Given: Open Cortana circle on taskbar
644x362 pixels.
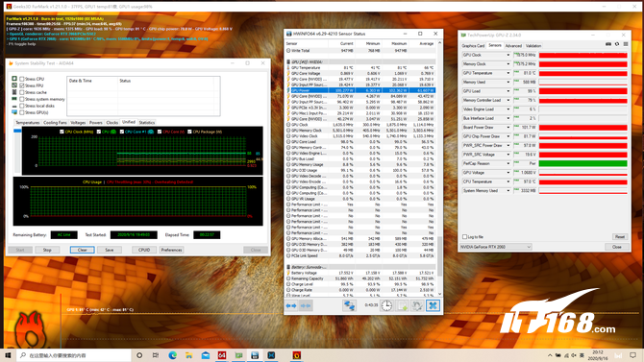Looking at the screenshot, I should 139,355.
